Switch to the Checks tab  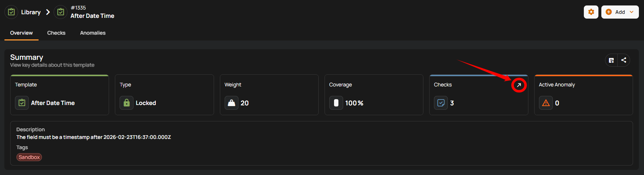click(56, 33)
